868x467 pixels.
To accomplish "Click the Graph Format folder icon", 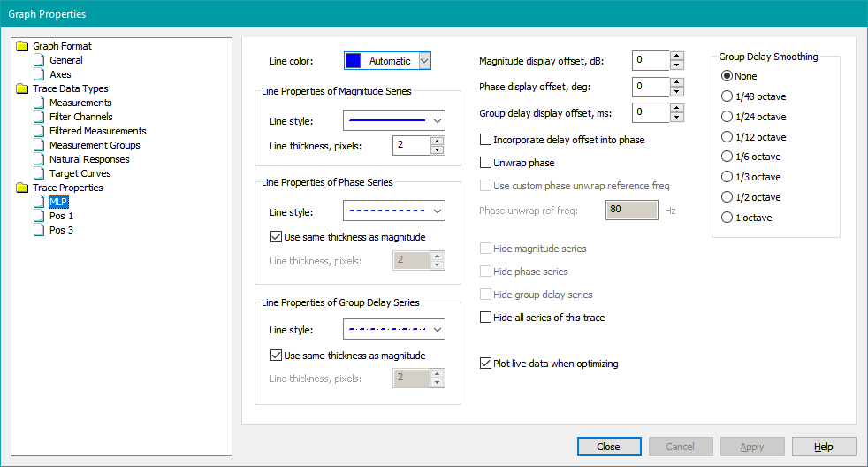I will click(22, 46).
